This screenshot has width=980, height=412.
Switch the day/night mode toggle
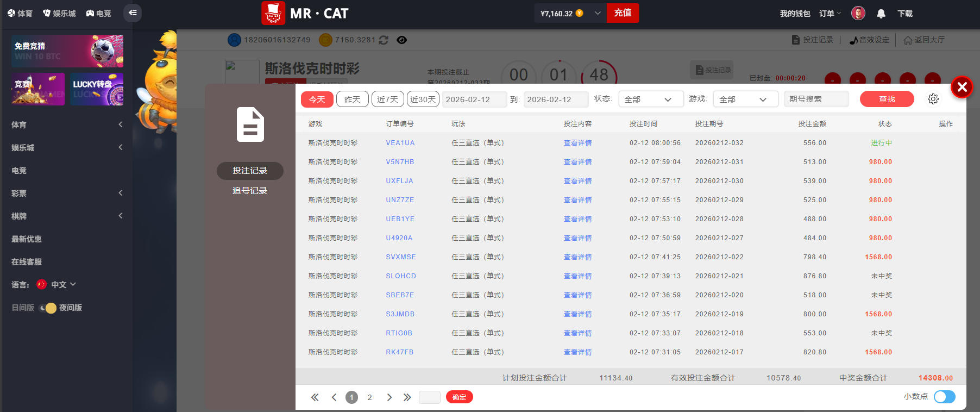pyautogui.click(x=48, y=308)
